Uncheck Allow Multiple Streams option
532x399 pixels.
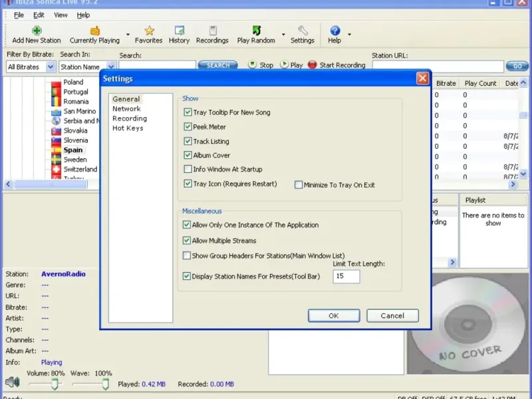point(187,241)
